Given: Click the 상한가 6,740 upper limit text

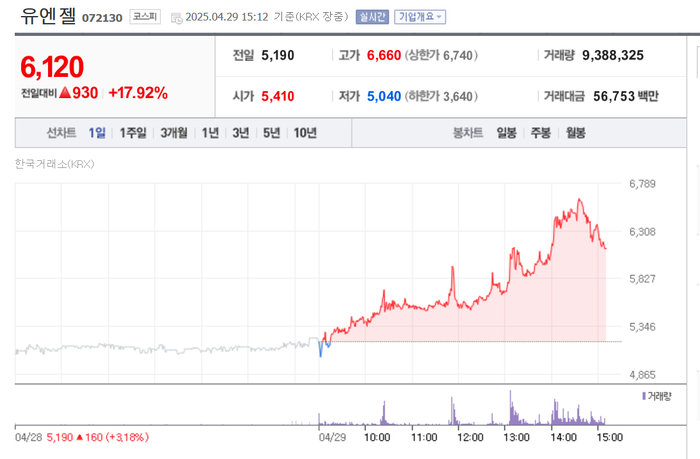Looking at the screenshot, I should click(x=441, y=55).
